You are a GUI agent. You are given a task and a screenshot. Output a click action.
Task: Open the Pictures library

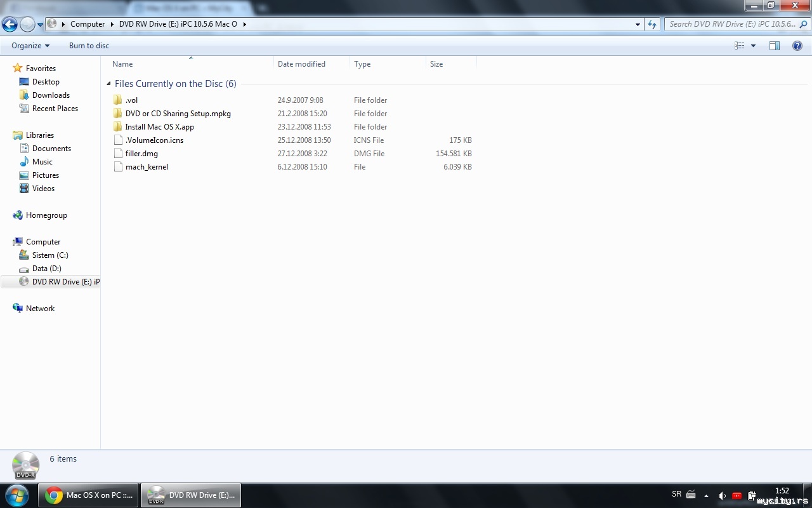pyautogui.click(x=46, y=175)
